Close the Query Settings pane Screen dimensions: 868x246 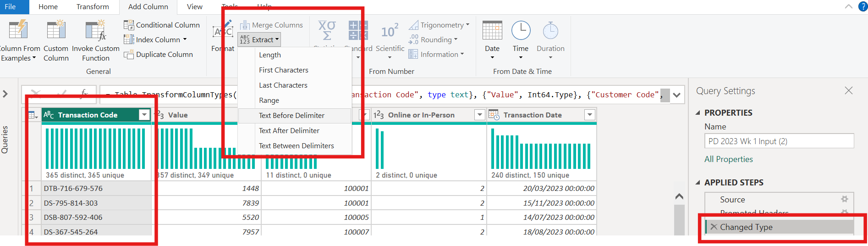pyautogui.click(x=849, y=90)
